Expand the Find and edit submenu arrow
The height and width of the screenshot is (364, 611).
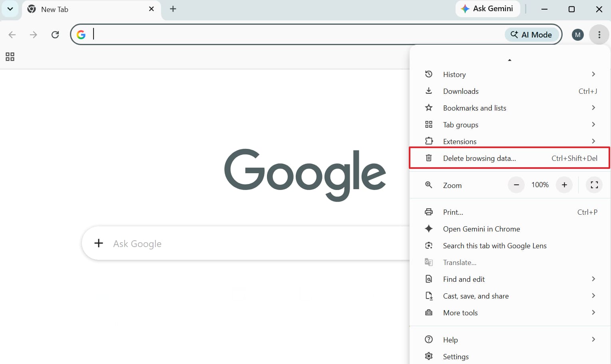593,279
